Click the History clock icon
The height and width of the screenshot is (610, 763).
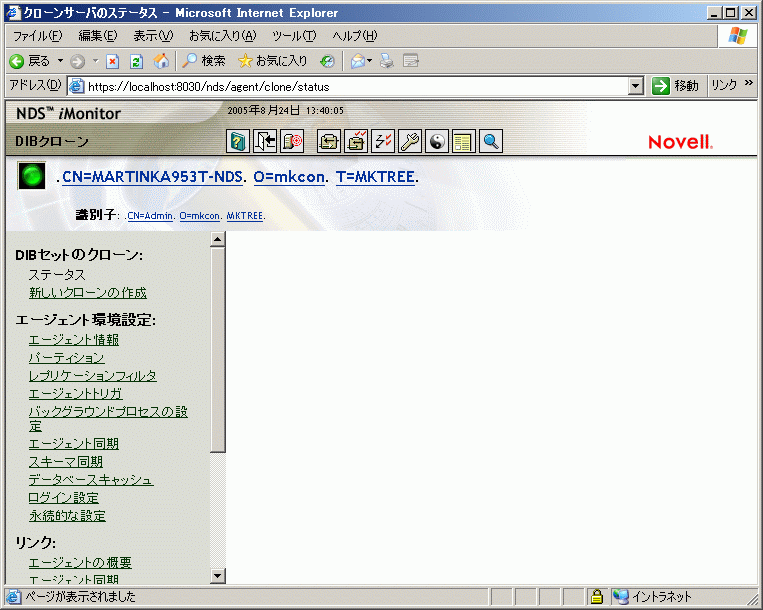point(327,61)
